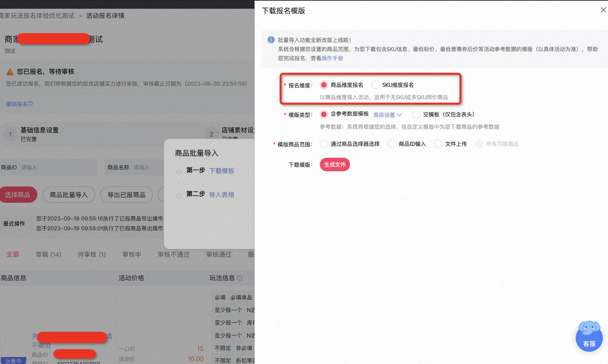
Task: Click step 1 基础信息设置
Action: click(x=39, y=130)
